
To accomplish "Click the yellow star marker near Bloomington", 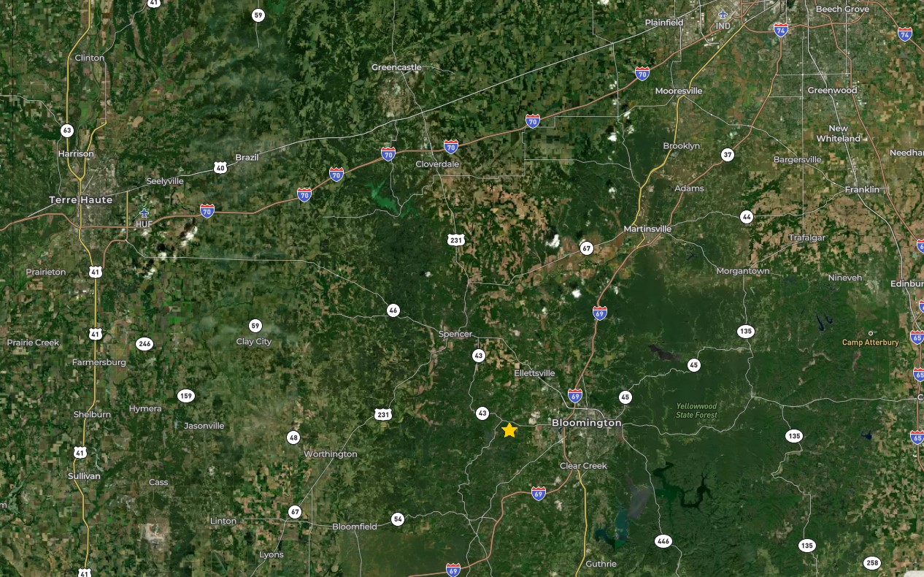I will click(509, 430).
